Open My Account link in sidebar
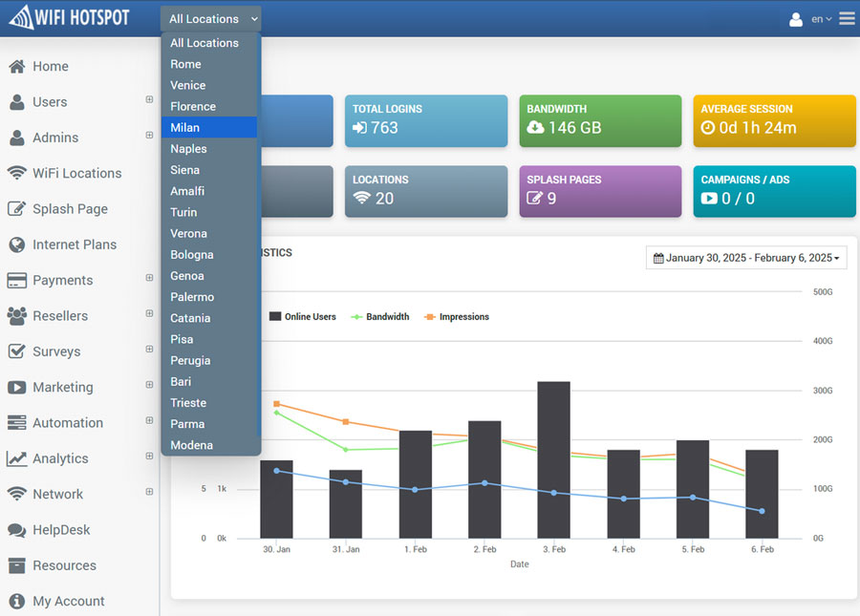The width and height of the screenshot is (860, 616). point(69,601)
